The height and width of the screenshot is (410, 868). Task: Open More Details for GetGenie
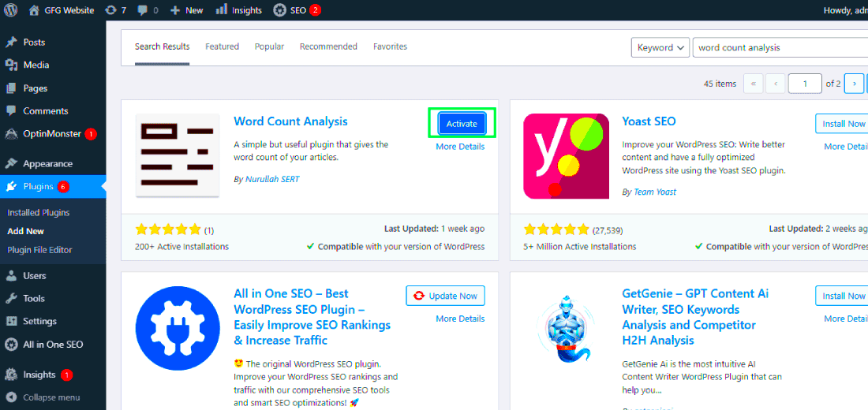846,319
